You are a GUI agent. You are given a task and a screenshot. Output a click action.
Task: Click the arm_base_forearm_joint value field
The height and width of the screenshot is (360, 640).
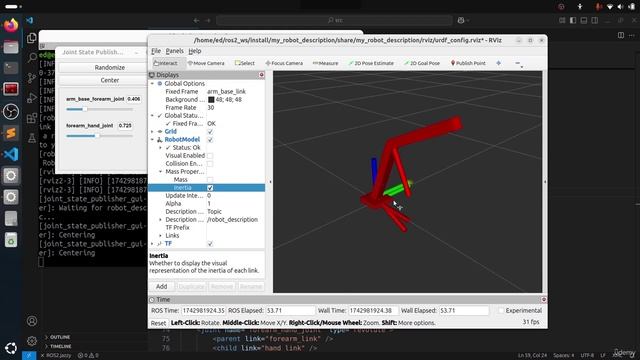[x=134, y=99]
